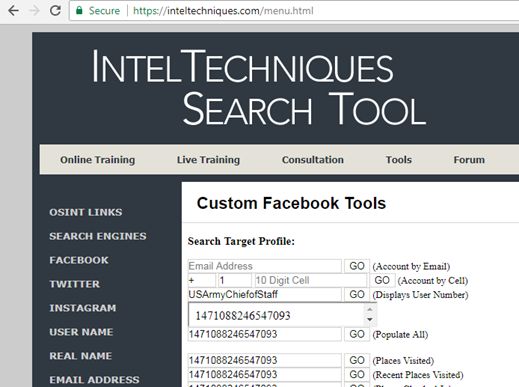Click the Custom Facebook Tools heading
Image resolution: width=519 pixels, height=387 pixels.
pos(291,203)
